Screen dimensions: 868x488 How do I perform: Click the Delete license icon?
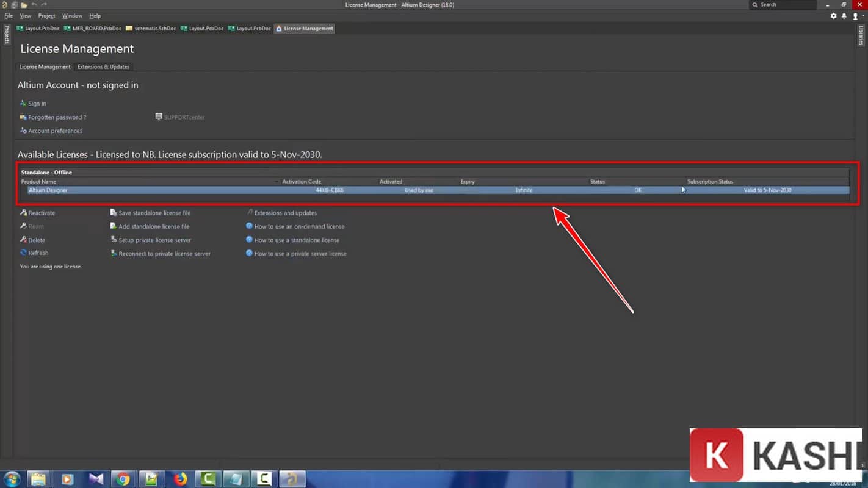pyautogui.click(x=23, y=240)
